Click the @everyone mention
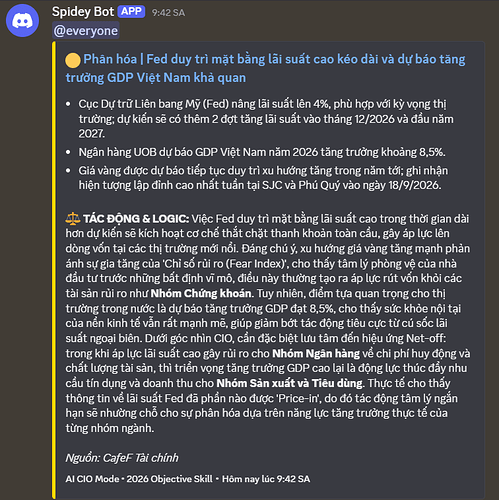The height and width of the screenshot is (500, 499). pos(86,31)
